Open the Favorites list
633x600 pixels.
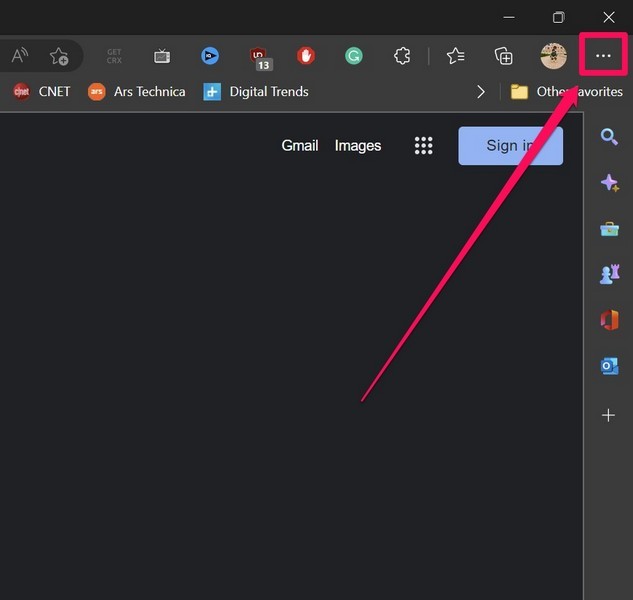pyautogui.click(x=455, y=56)
